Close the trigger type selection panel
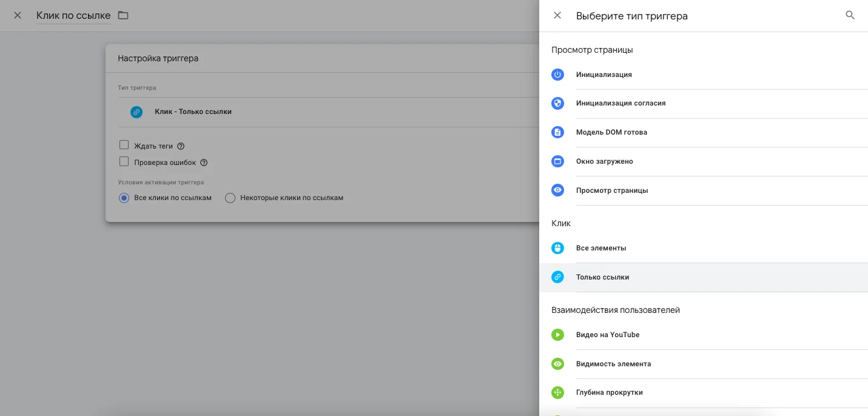 pyautogui.click(x=557, y=16)
